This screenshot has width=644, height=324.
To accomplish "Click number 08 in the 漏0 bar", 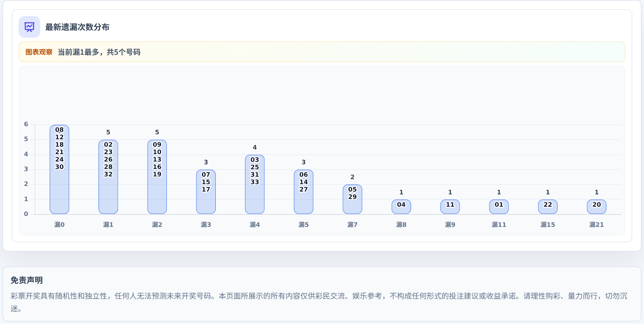I will point(59,130).
